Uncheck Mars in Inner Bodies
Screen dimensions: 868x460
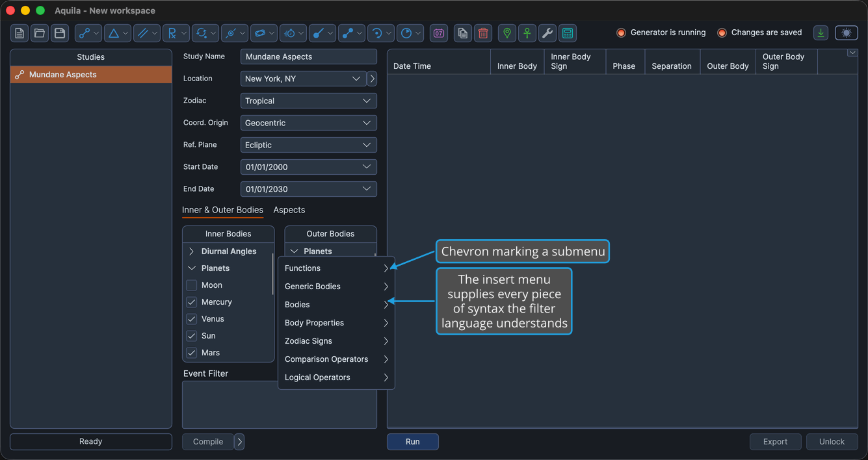tap(192, 353)
